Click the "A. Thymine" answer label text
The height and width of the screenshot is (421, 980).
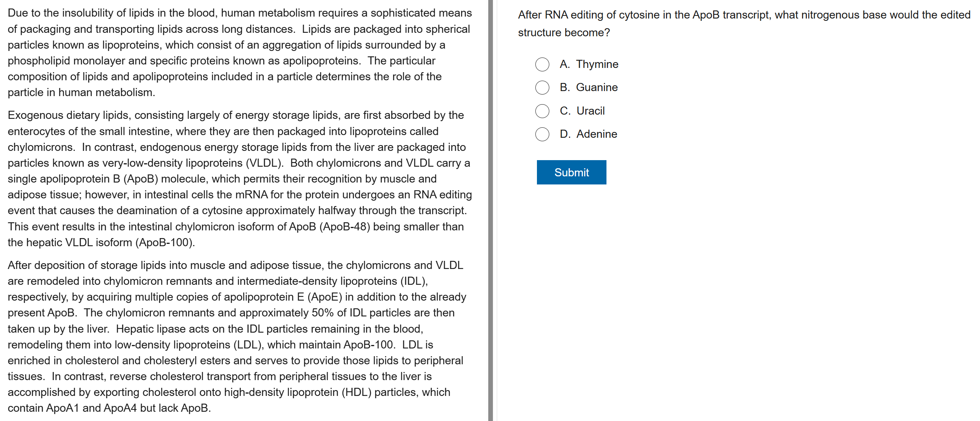[589, 64]
